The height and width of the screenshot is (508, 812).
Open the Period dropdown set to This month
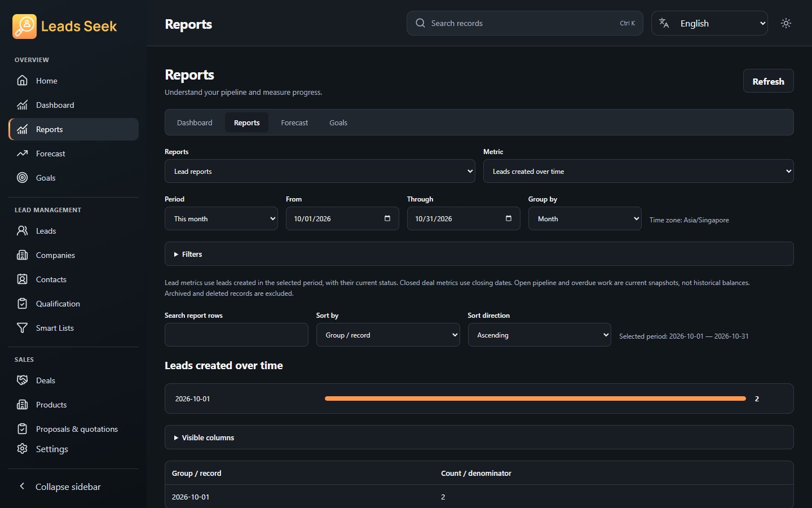click(221, 218)
